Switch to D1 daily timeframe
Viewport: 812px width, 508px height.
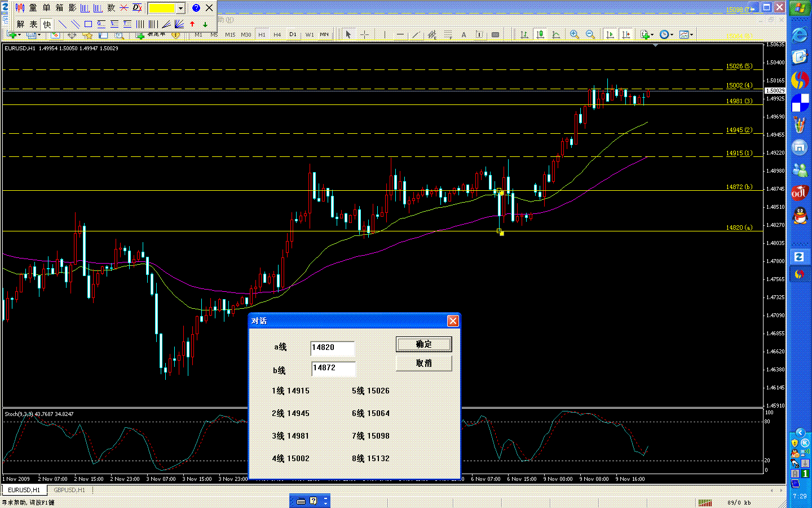[293, 35]
